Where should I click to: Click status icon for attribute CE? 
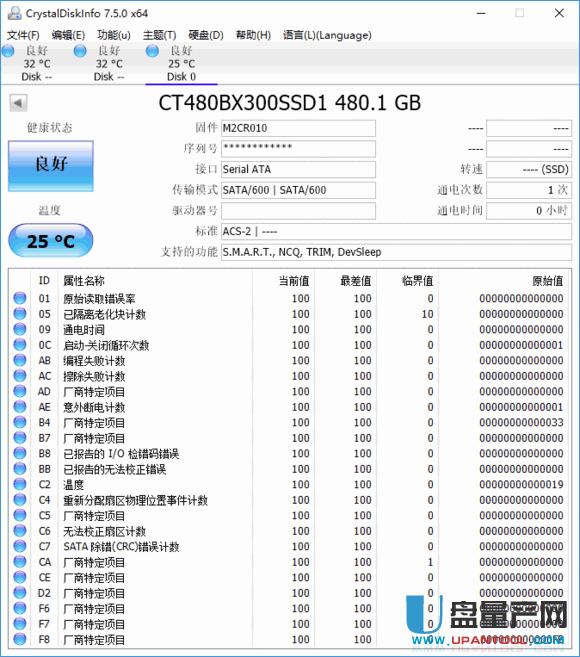click(20, 577)
